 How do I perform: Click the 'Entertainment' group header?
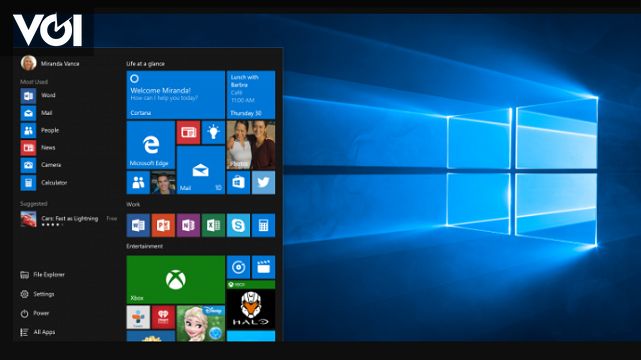pos(144,246)
